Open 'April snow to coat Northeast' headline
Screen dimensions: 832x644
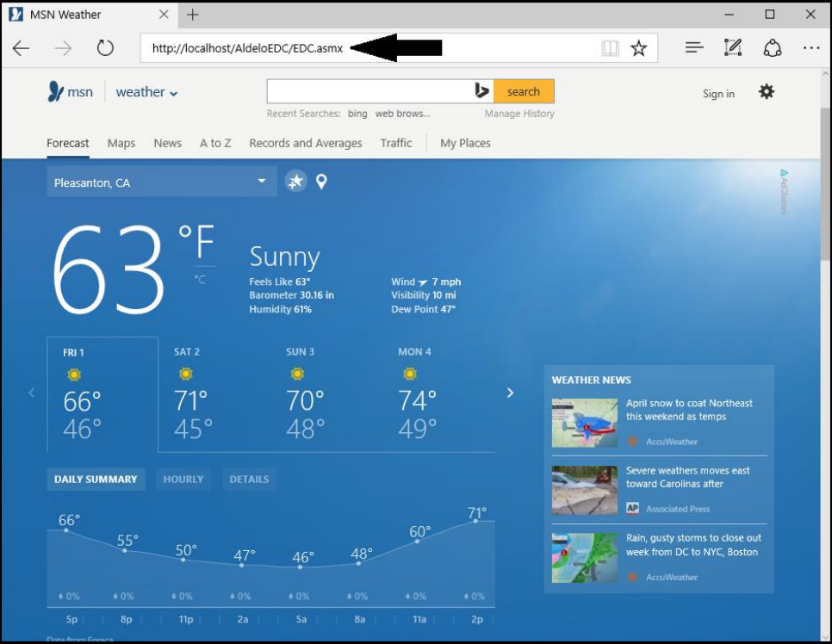[689, 410]
